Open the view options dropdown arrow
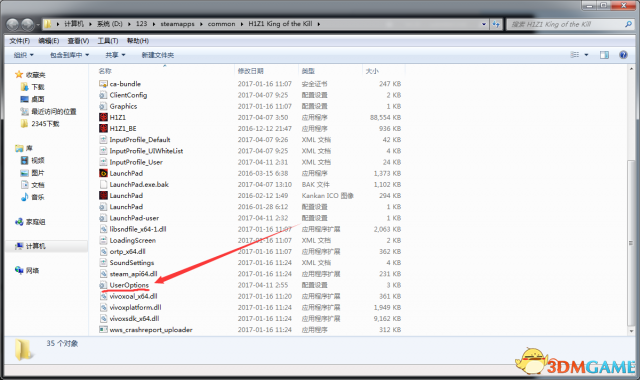 [587, 55]
